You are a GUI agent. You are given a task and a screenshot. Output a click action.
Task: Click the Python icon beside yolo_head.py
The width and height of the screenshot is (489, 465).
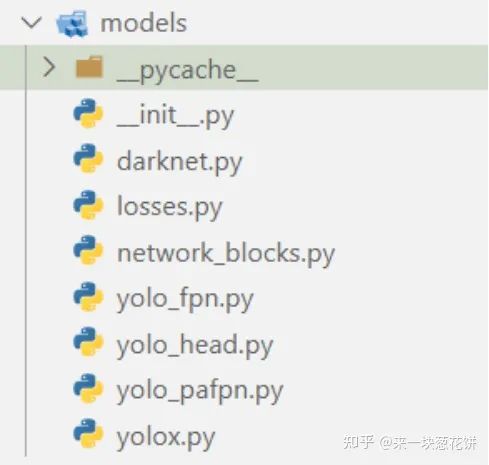pyautogui.click(x=88, y=342)
